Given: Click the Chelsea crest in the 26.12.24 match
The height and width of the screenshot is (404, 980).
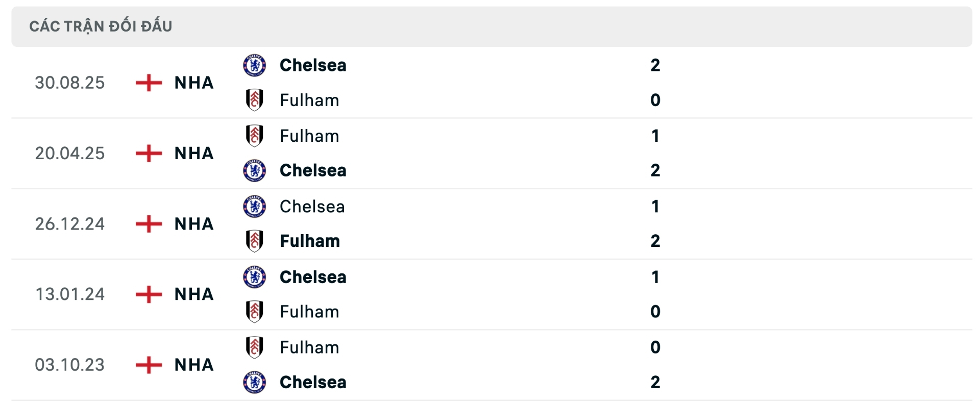Looking at the screenshot, I should click(254, 206).
